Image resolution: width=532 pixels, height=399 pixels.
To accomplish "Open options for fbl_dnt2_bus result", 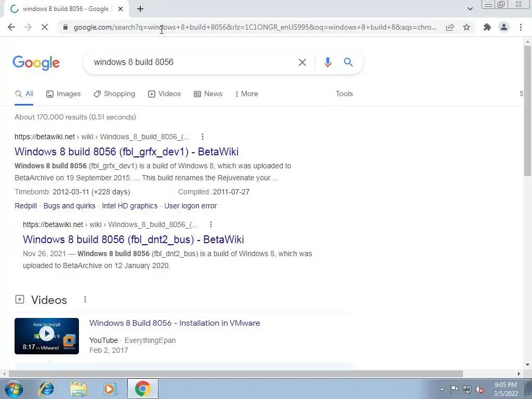I will (211, 224).
